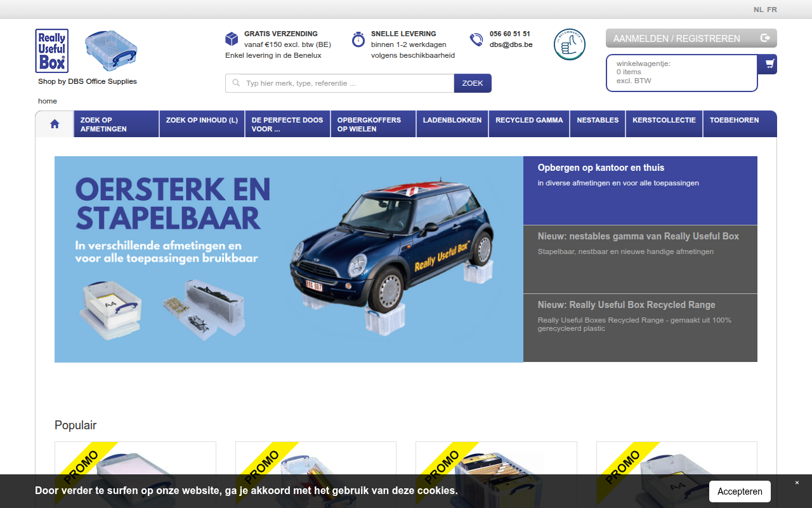
Task: Click the login arrow icon beside Aanmelden
Action: coord(765,38)
